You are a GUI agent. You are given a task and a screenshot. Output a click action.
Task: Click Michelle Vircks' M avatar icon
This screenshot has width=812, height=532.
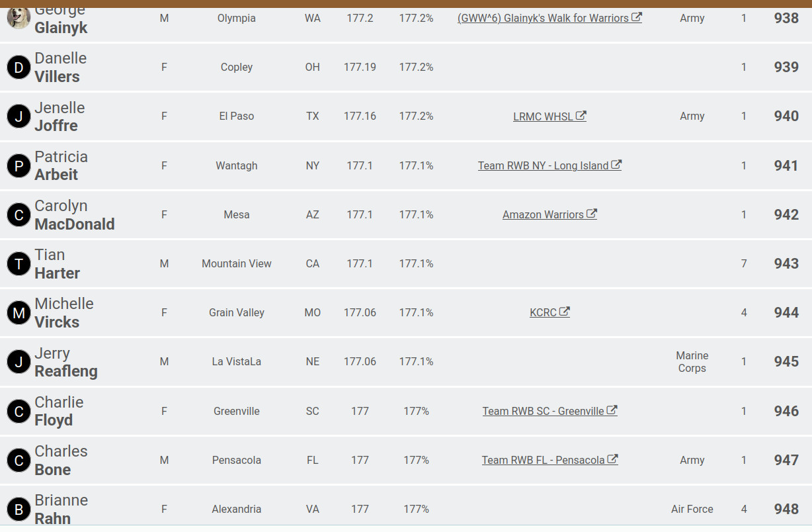tap(19, 313)
